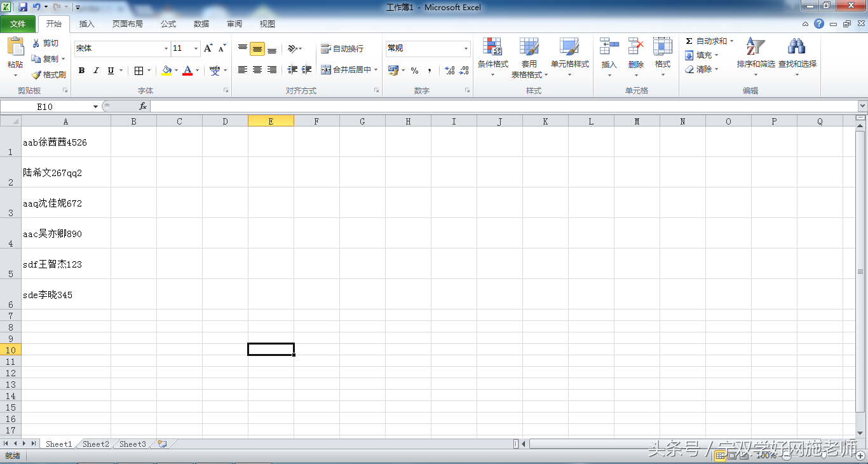Click Delete cells (删除) icon

636,46
